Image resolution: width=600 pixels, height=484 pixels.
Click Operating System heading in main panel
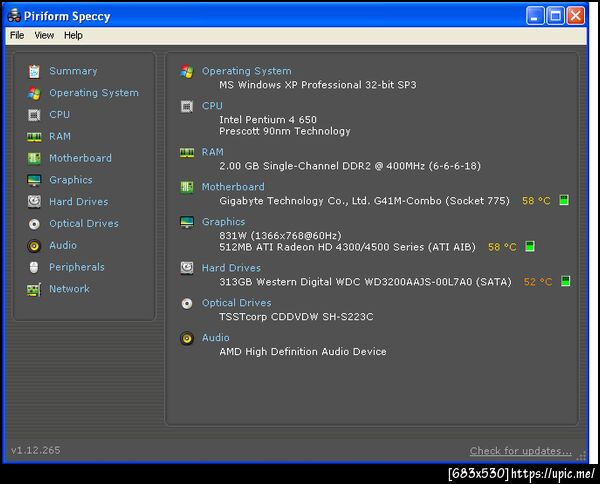(246, 71)
